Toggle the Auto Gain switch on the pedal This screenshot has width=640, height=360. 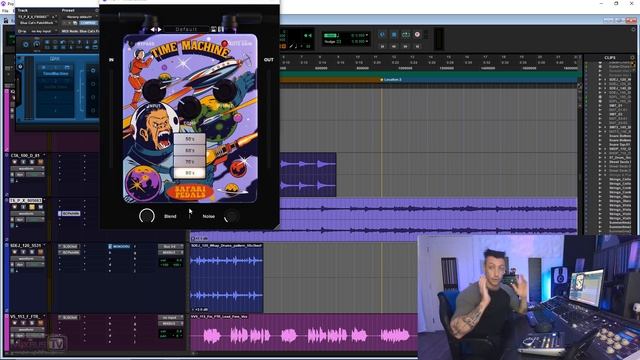pyautogui.click(x=224, y=43)
